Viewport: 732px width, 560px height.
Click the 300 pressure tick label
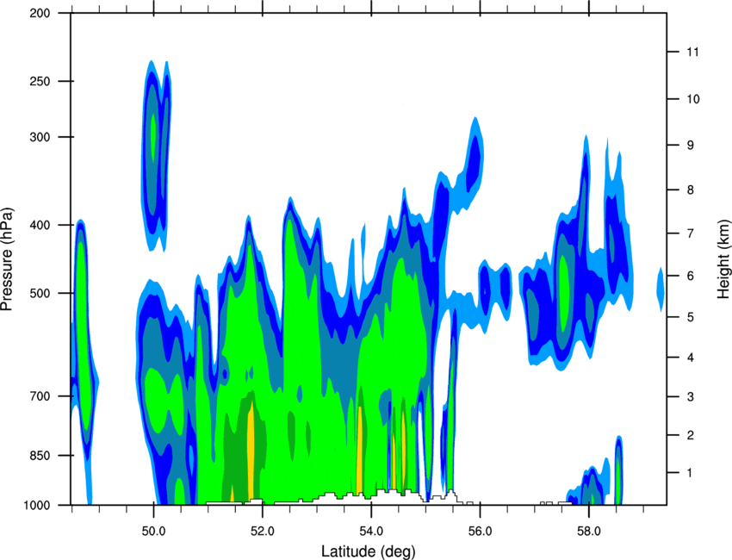pyautogui.click(x=40, y=137)
